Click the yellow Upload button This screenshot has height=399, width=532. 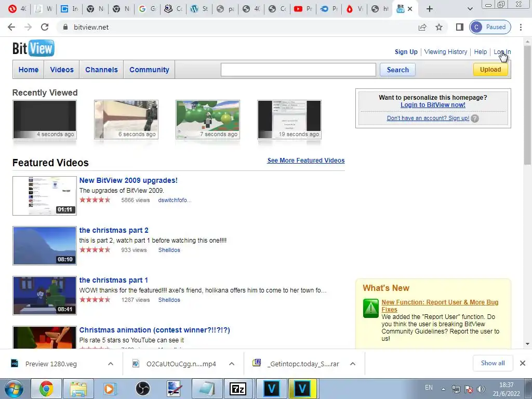(x=490, y=70)
